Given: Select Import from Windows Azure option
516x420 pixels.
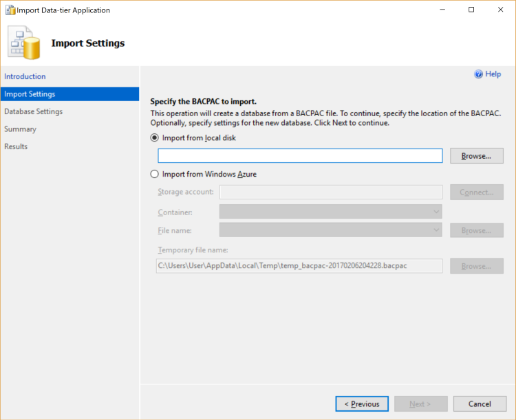Looking at the screenshot, I should (x=155, y=175).
